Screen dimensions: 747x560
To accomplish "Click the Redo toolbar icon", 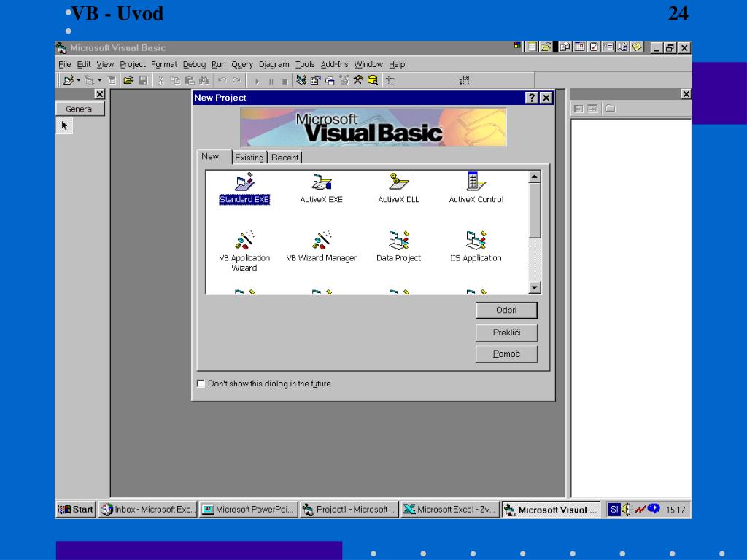I will (x=237, y=80).
